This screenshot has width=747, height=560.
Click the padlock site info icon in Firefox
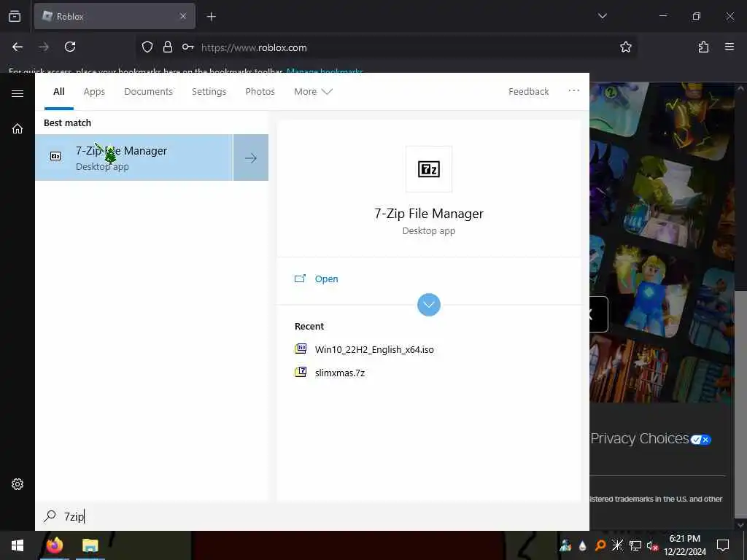click(168, 47)
